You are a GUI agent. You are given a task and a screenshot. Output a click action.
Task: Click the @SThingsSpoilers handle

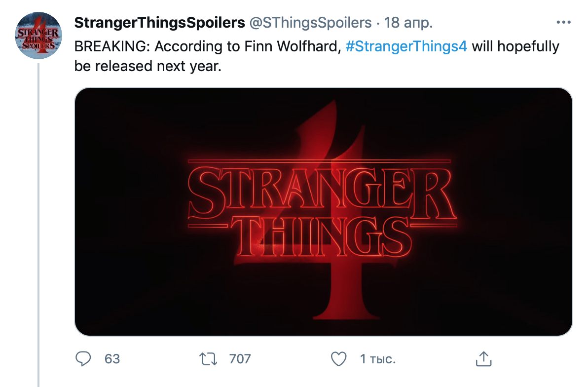coord(310,23)
